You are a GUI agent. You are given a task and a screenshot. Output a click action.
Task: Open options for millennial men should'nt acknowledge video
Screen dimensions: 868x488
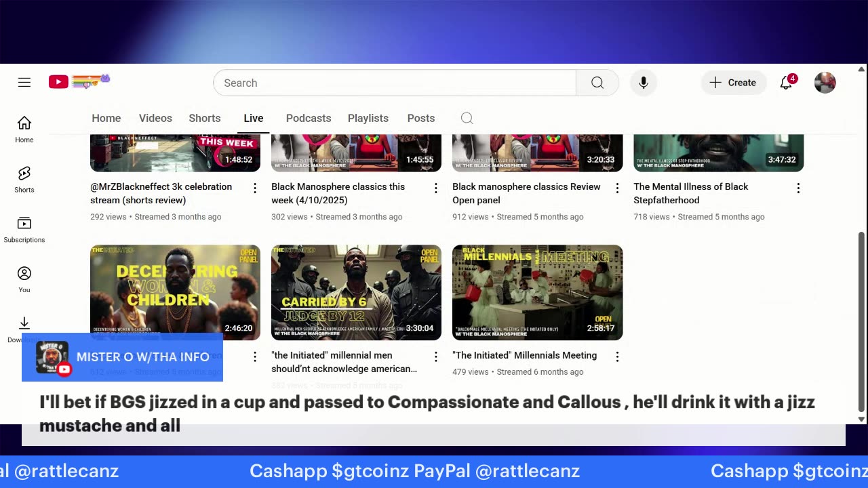coord(436,357)
